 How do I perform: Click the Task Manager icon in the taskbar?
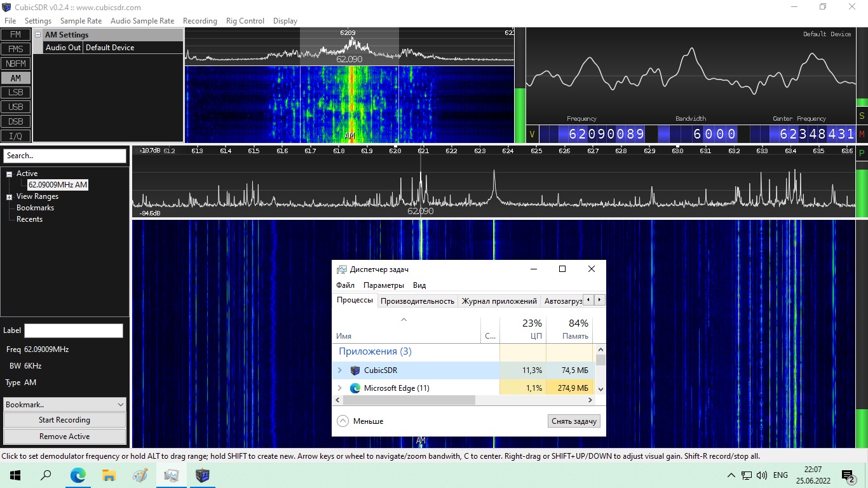(171, 475)
